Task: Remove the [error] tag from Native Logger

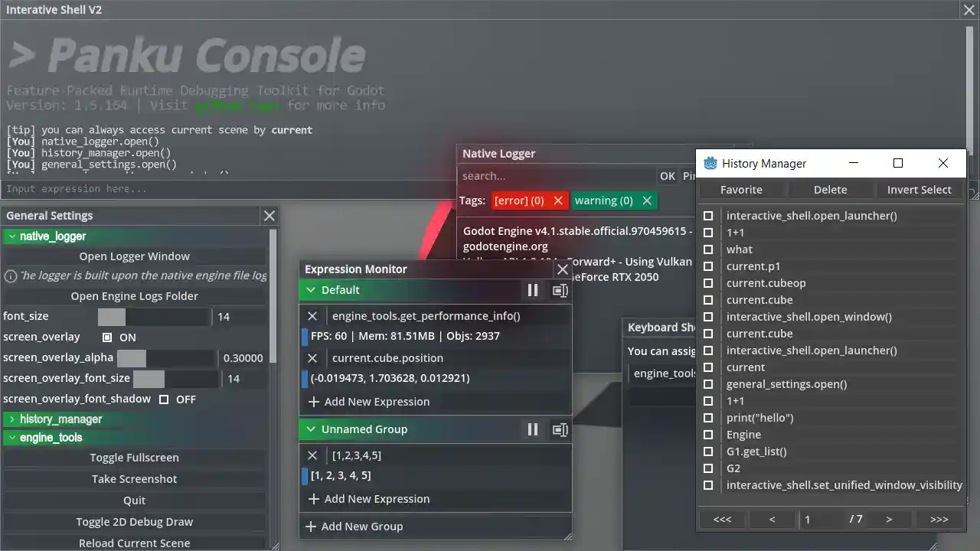Action: (558, 201)
